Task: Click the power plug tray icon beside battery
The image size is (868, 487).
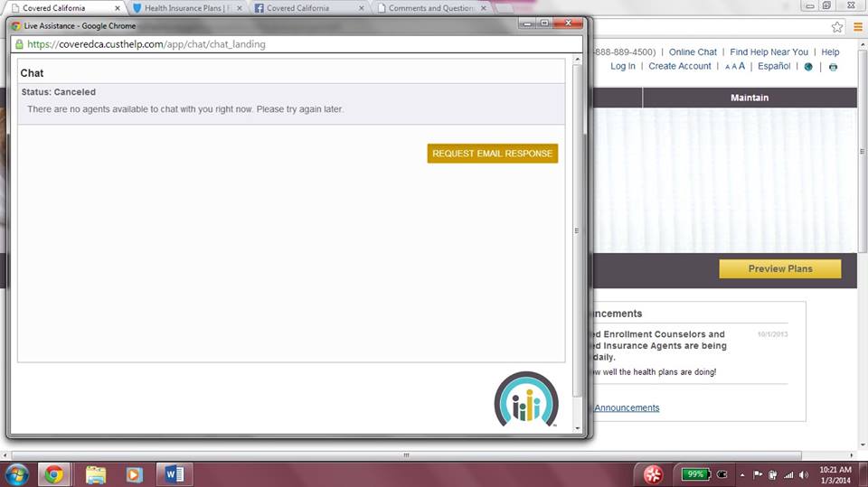Action: 722,474
